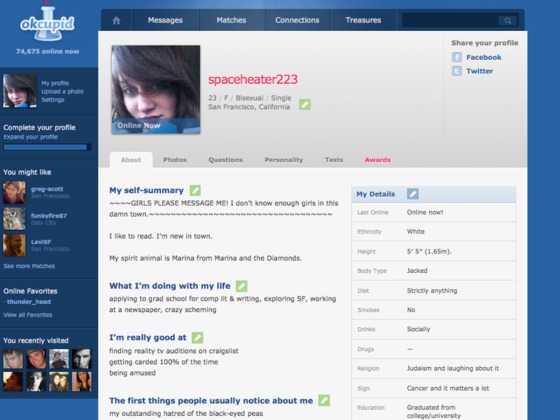The width and height of the screenshot is (560, 420).
Task: Edit My Details with pencil icon
Action: [413, 194]
